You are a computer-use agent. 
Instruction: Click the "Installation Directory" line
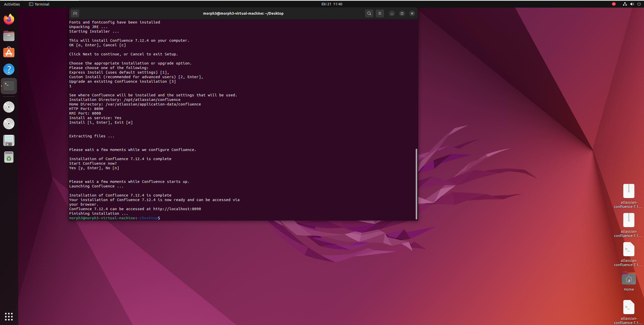(125, 100)
